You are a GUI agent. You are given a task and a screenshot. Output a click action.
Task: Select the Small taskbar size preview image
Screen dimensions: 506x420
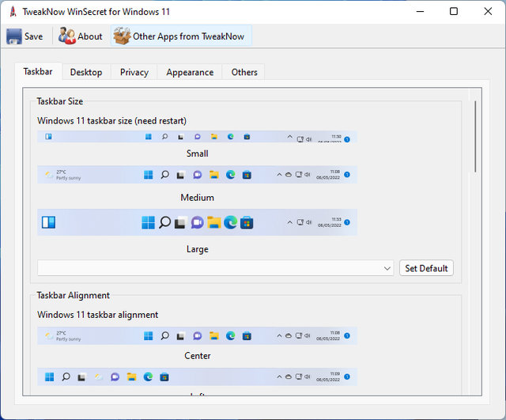197,137
